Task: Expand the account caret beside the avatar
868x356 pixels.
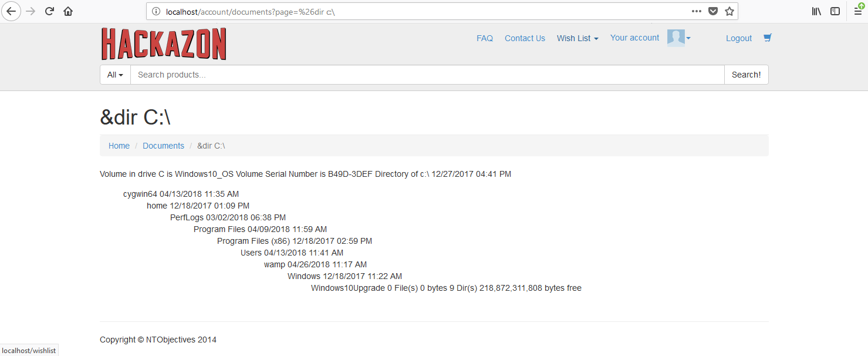Action: click(688, 38)
